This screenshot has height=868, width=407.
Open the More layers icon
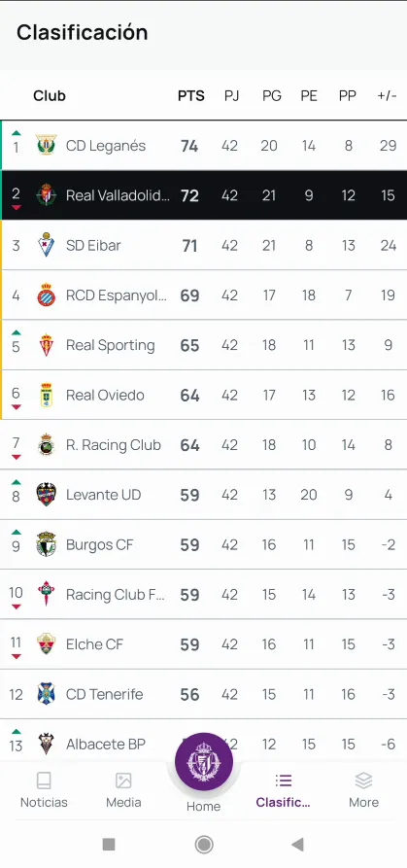363,790
